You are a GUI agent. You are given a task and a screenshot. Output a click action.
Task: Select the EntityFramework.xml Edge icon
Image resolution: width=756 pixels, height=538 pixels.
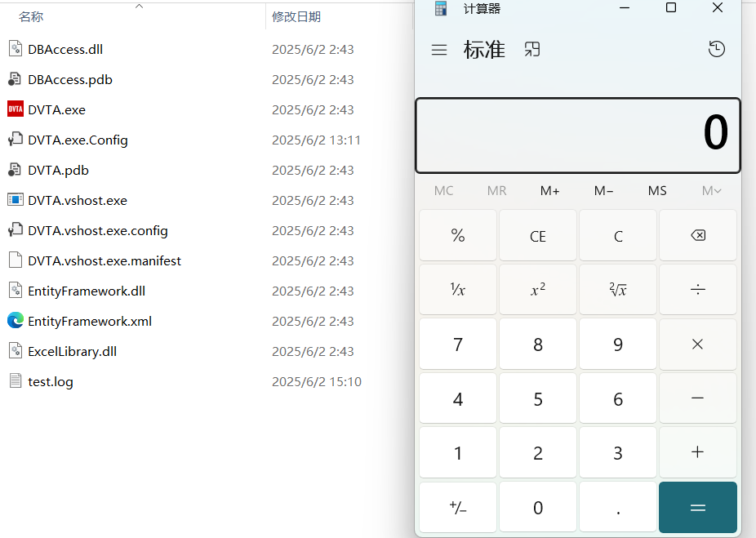(16, 321)
